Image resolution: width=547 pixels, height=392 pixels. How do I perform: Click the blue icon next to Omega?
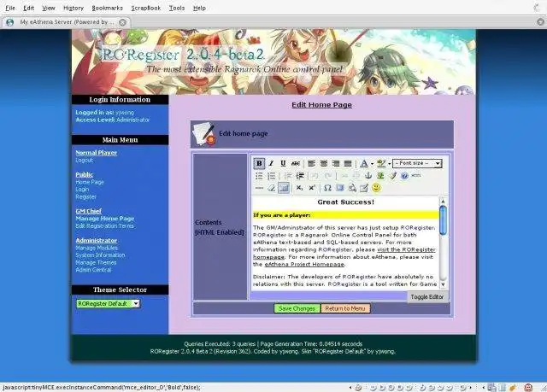tap(339, 188)
